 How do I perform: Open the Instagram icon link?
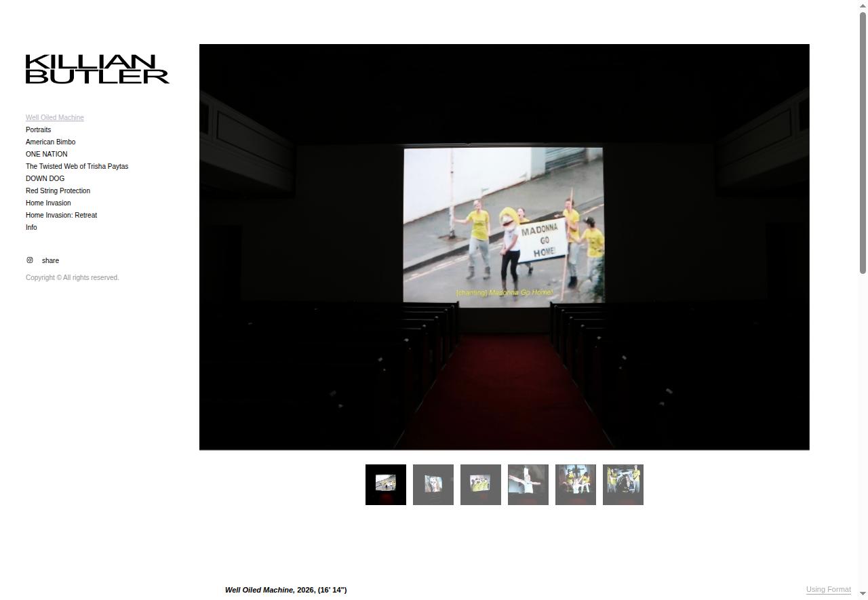30,260
